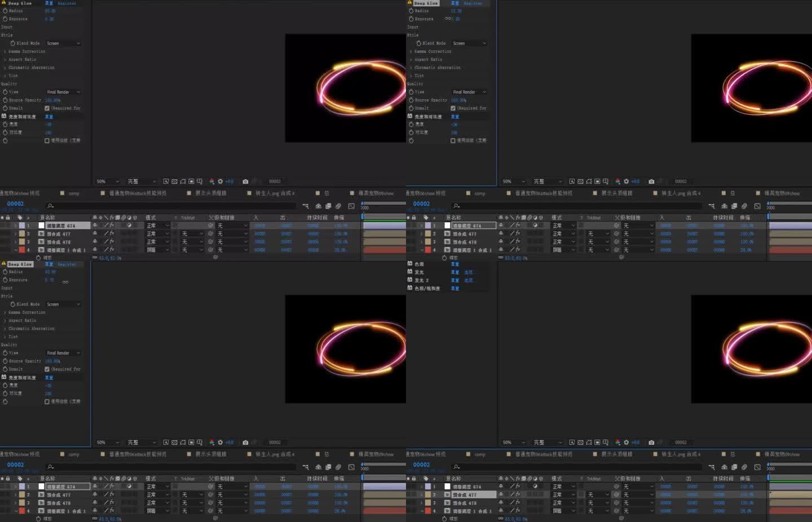Viewport: 812px width, 522px height.
Task: Open Blend Mode Screen dropdown in top-left panel
Action: click(x=63, y=43)
